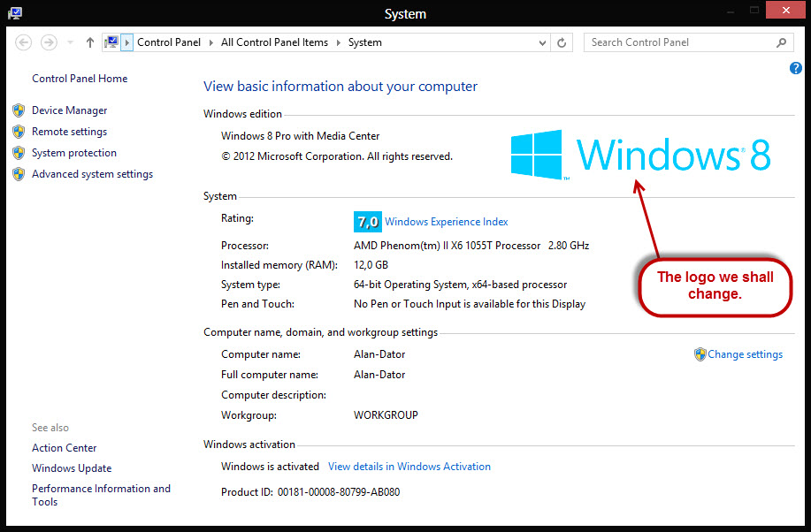This screenshot has height=532, width=811.
Task: Click the shield icon next to Change settings
Action: (x=700, y=353)
